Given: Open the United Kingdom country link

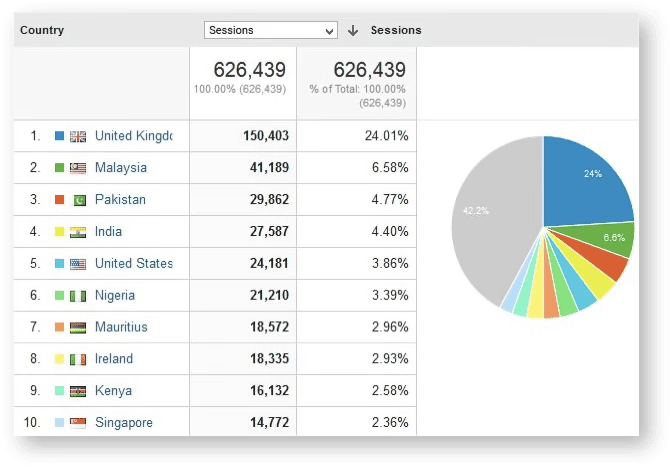Looking at the screenshot, I should click(134, 136).
